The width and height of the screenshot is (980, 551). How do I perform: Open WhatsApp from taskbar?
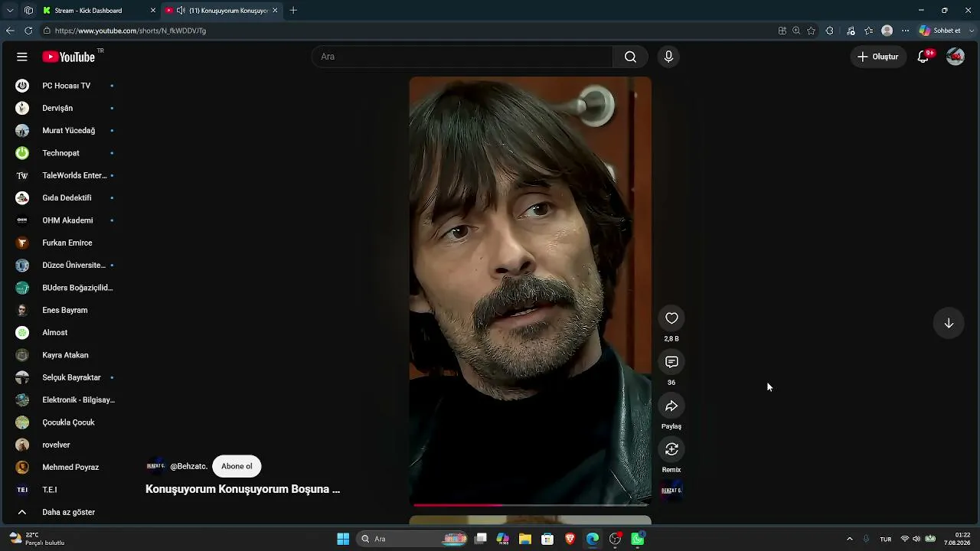pyautogui.click(x=638, y=539)
